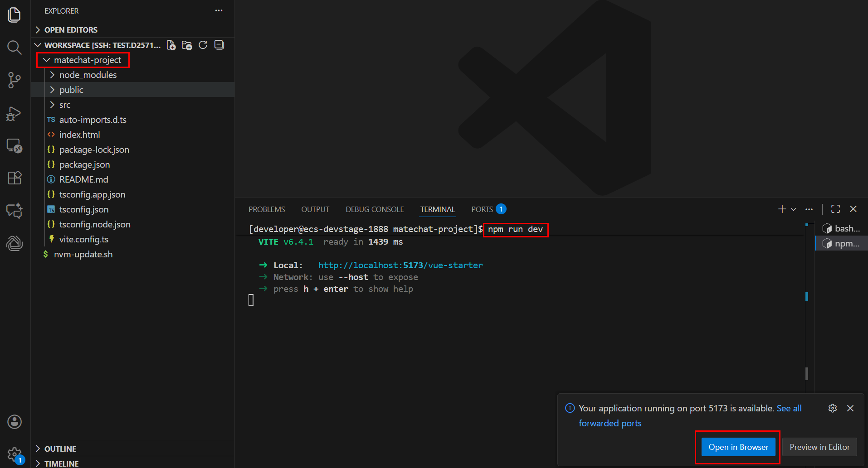
Task: Open the Source Control view
Action: (14, 80)
